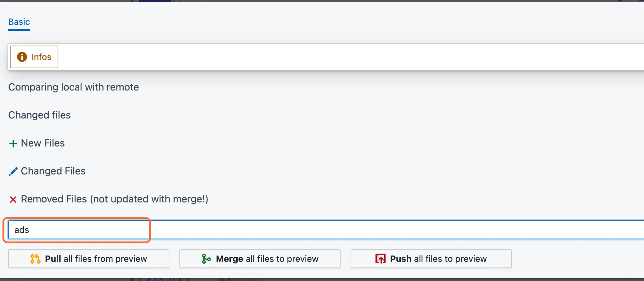
Task: Click the red push upload icon
Action: pyautogui.click(x=380, y=259)
